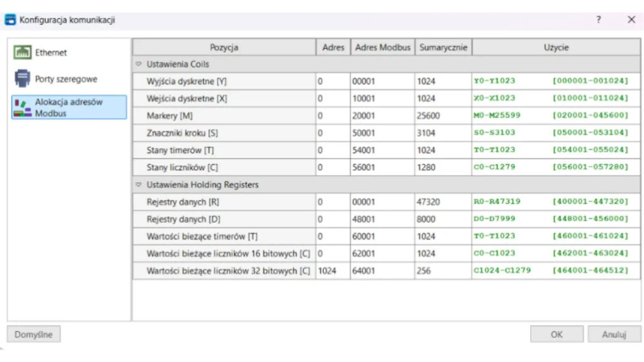Click the Modbus address allocation icon
Viewport: 644px width, 362px height.
point(22,107)
